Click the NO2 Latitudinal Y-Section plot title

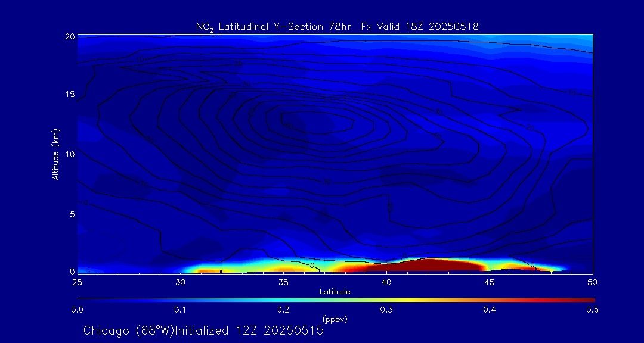pos(337,27)
